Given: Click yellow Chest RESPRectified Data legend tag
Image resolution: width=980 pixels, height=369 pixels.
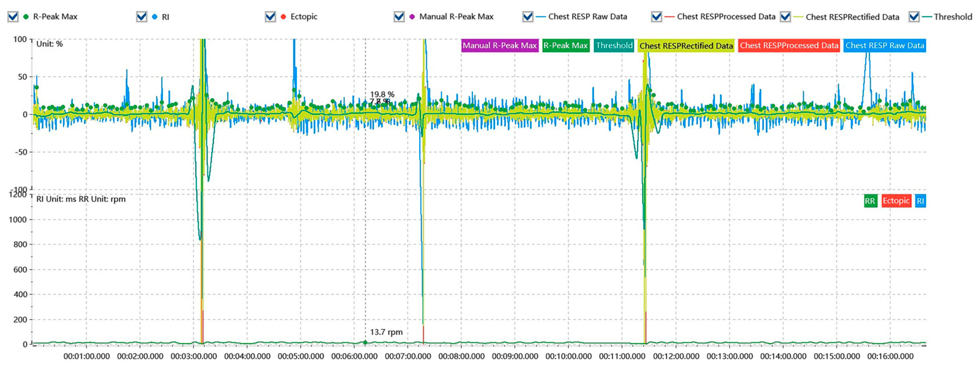Looking at the screenshot, I should point(686,46).
